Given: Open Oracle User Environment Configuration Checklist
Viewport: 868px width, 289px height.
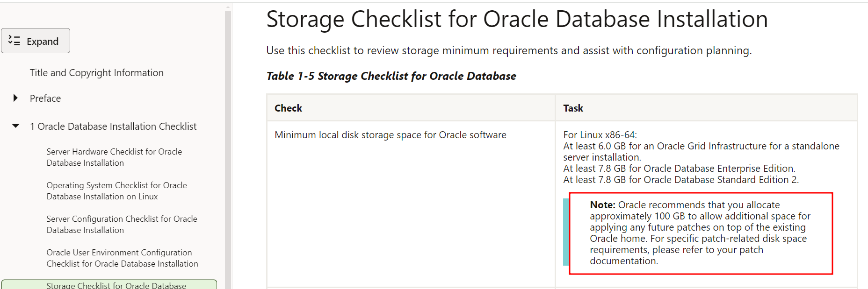Looking at the screenshot, I should coord(122,258).
